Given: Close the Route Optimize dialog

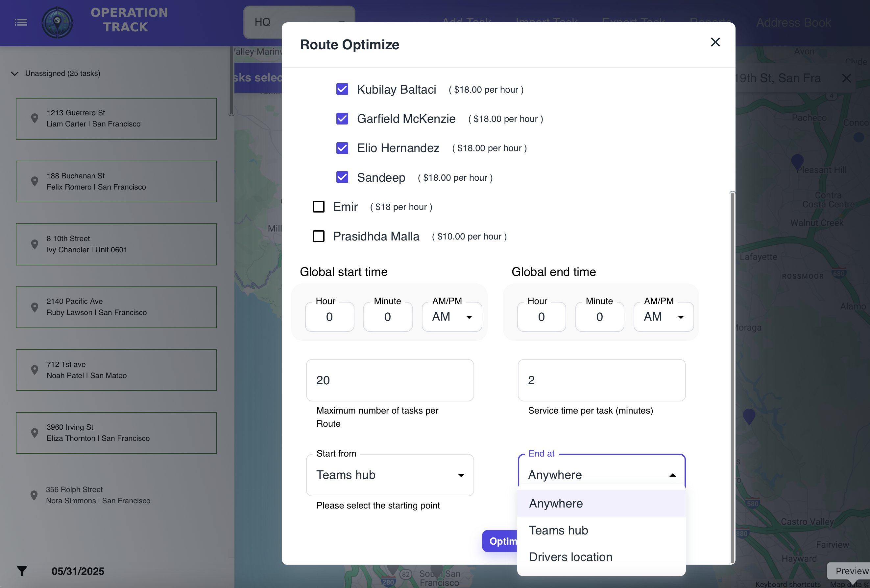Looking at the screenshot, I should (715, 42).
